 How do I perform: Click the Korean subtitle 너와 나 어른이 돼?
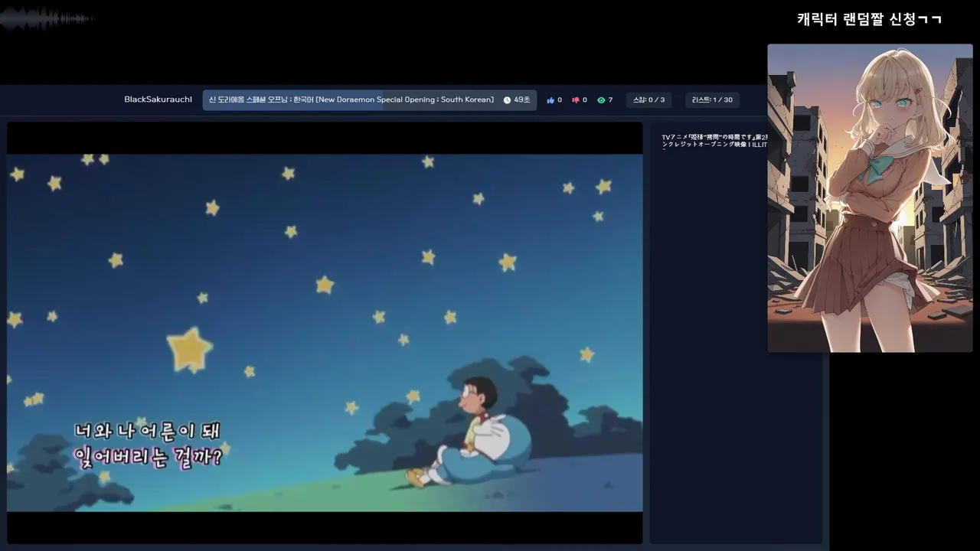147,431
